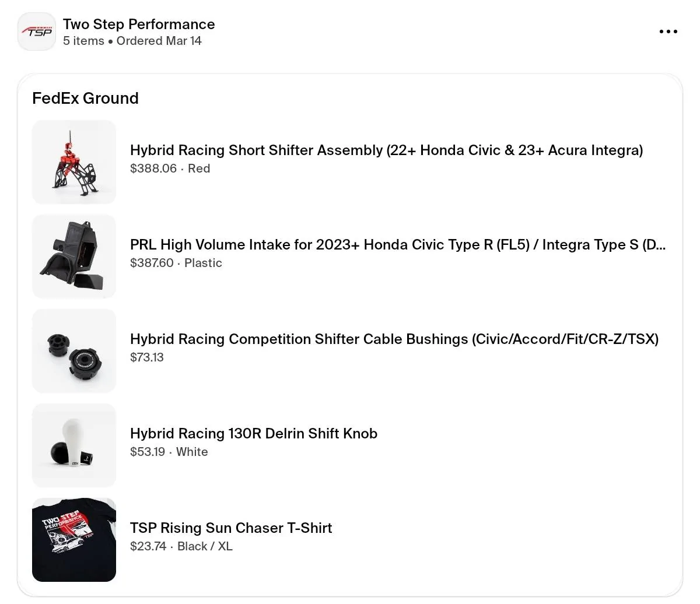The image size is (700, 604).
Task: Click the Rising Sun Chaser T-Shirt image
Action: [73, 539]
